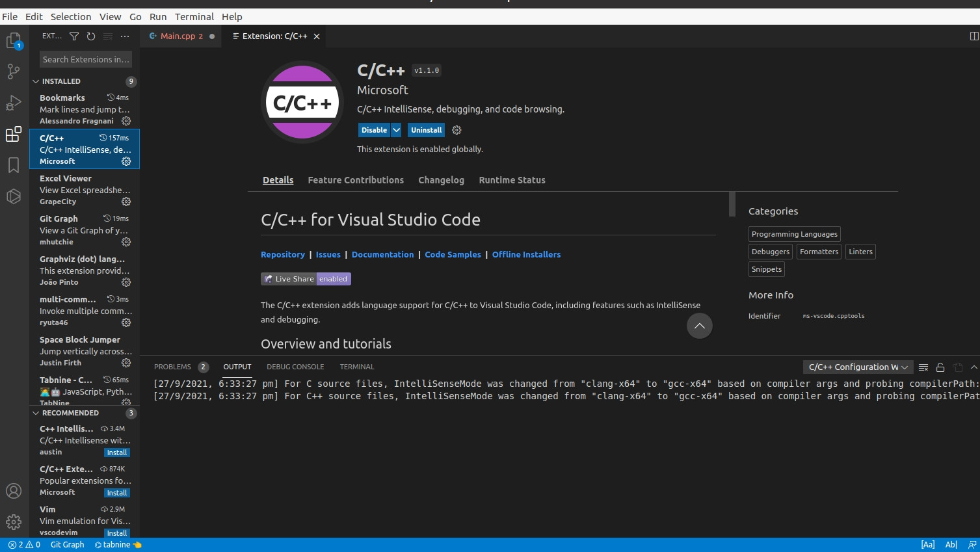Install the C++ Intellisense extension by austin

coord(117,453)
